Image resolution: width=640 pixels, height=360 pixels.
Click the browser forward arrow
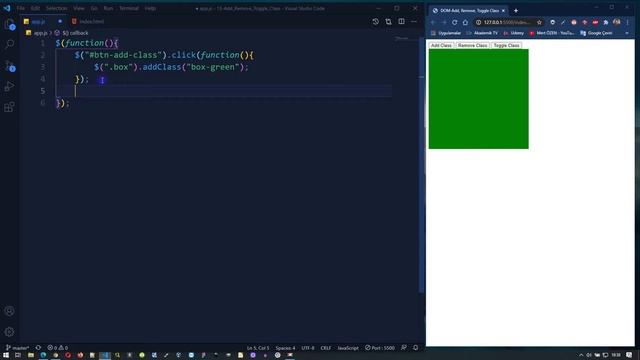click(444, 22)
